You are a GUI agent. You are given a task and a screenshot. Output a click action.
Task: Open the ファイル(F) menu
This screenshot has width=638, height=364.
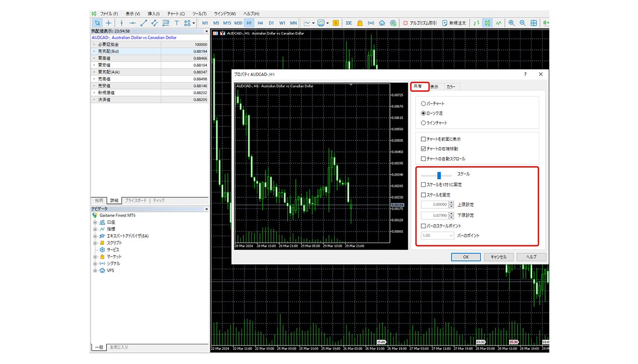109,14
